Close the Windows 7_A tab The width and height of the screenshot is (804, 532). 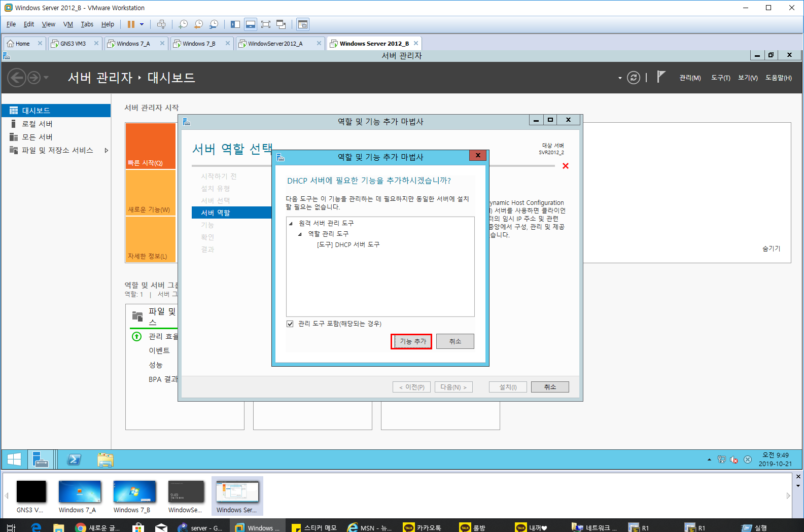click(162, 44)
